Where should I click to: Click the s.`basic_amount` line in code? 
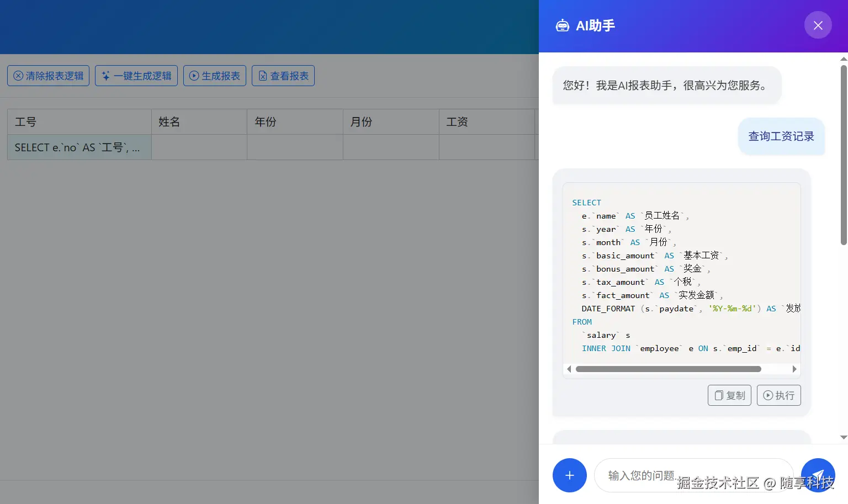[655, 256]
